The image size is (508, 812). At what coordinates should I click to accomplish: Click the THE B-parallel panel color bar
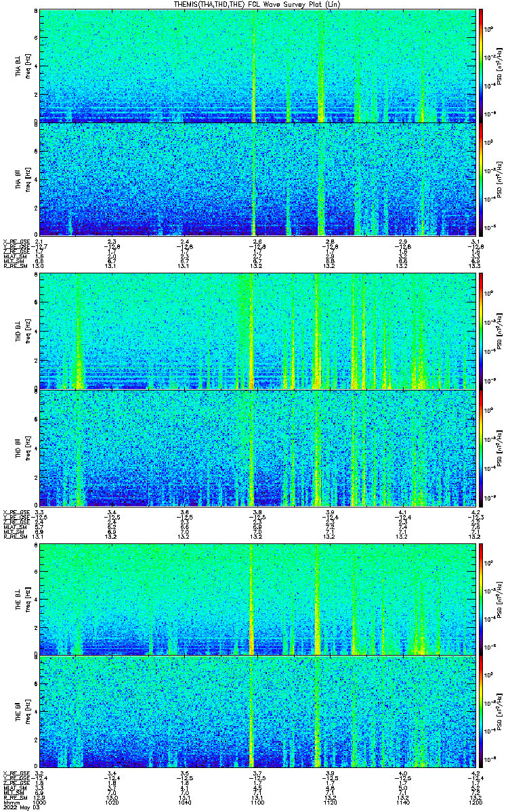[x=481, y=712]
